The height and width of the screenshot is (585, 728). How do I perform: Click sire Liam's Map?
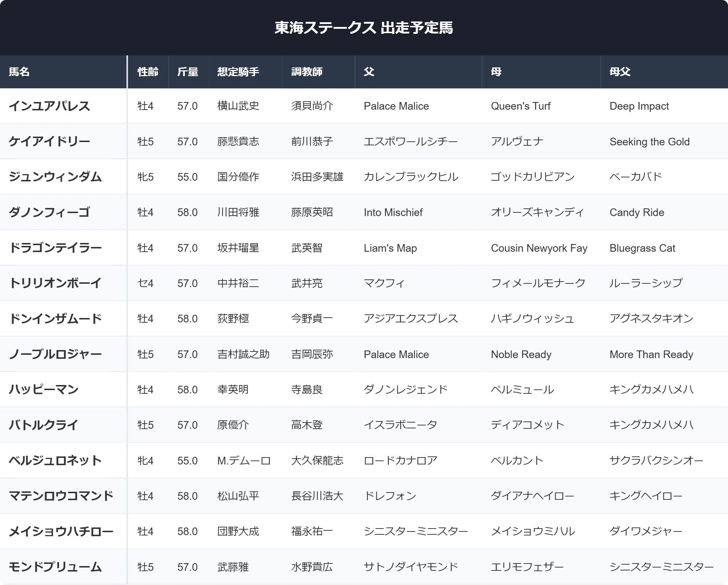[x=390, y=248]
